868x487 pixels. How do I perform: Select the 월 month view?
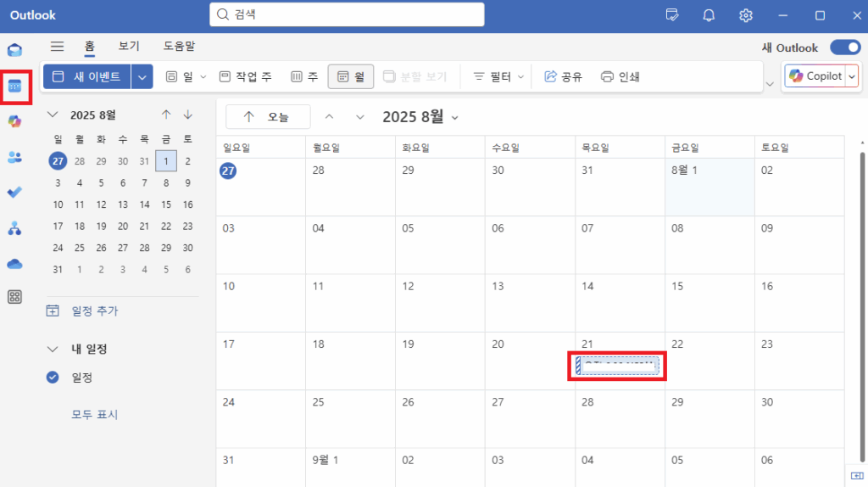(x=351, y=76)
